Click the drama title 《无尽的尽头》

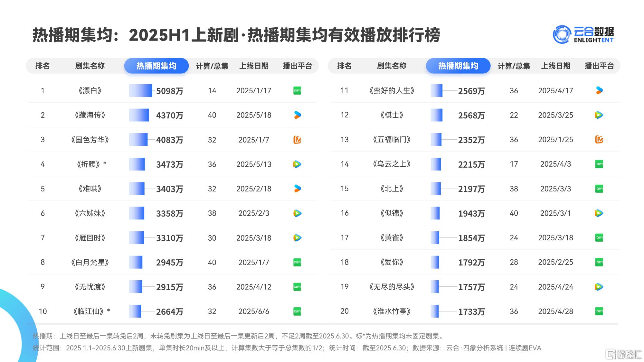[392, 287]
